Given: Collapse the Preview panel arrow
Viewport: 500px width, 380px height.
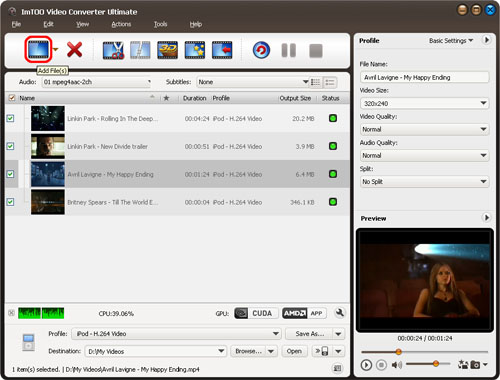Looking at the screenshot, I should (x=486, y=218).
